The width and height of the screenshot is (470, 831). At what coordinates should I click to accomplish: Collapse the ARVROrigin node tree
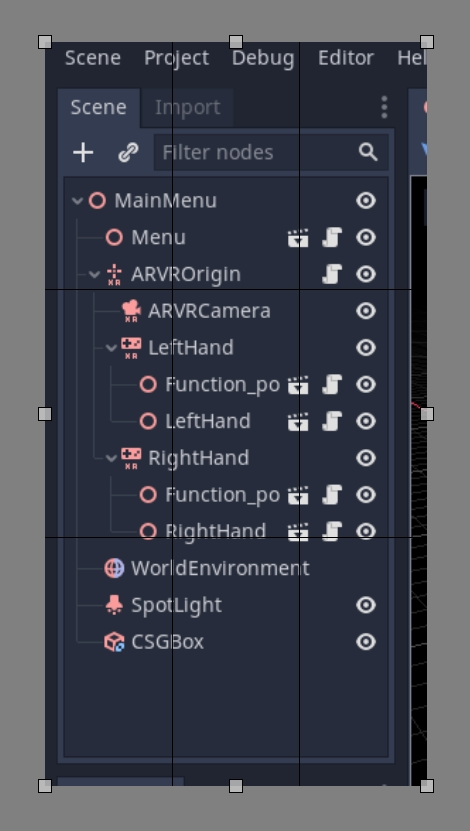coord(94,274)
